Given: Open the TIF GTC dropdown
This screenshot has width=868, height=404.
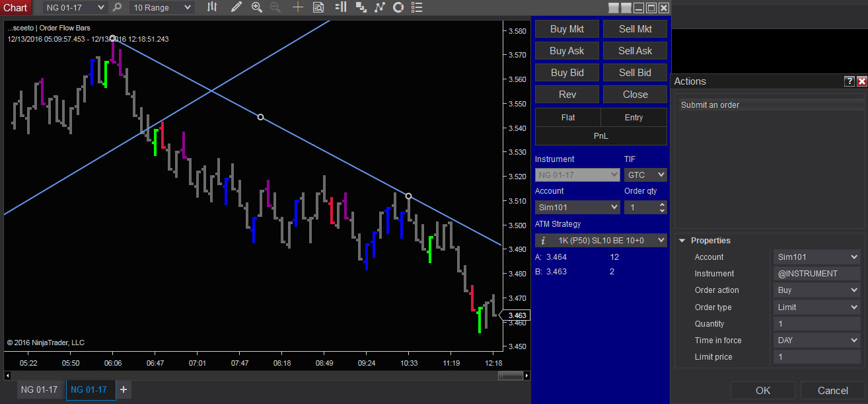Looking at the screenshot, I should (645, 175).
